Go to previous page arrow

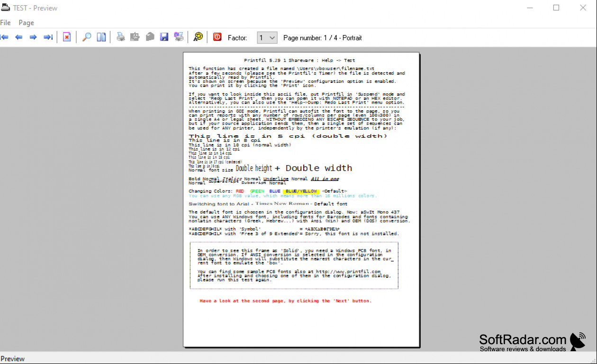19,37
